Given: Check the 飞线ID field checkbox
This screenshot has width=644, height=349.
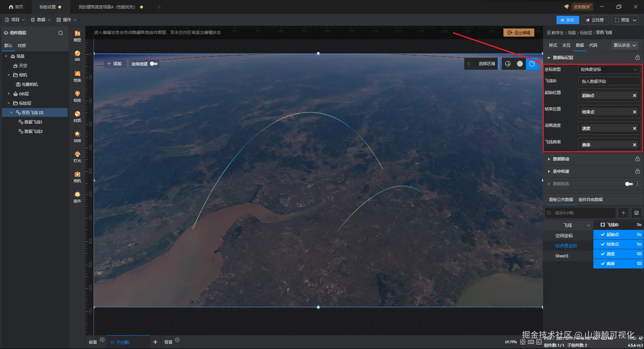Looking at the screenshot, I should [x=602, y=225].
